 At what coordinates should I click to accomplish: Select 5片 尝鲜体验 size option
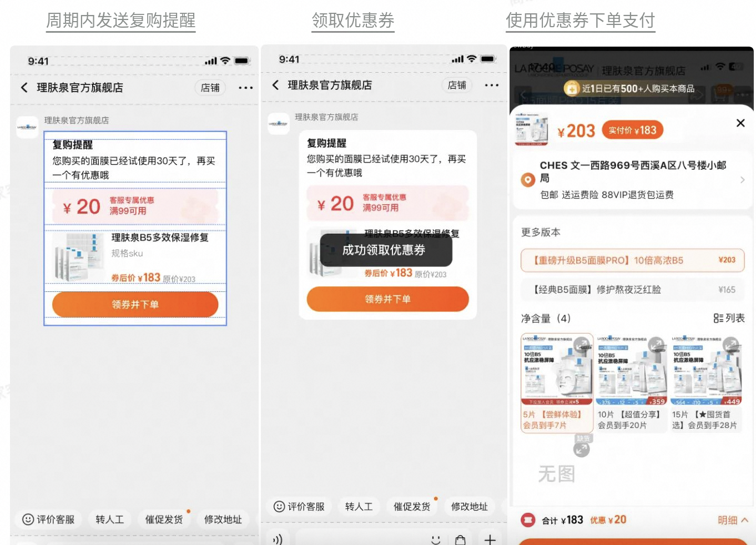pos(557,383)
